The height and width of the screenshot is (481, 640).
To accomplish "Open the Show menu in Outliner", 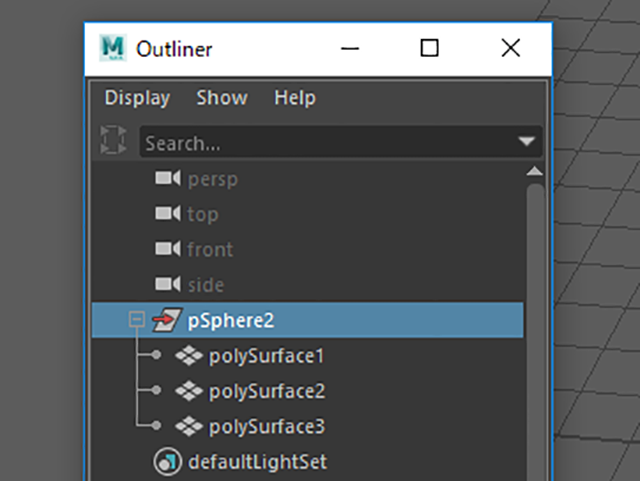I will coord(222,98).
